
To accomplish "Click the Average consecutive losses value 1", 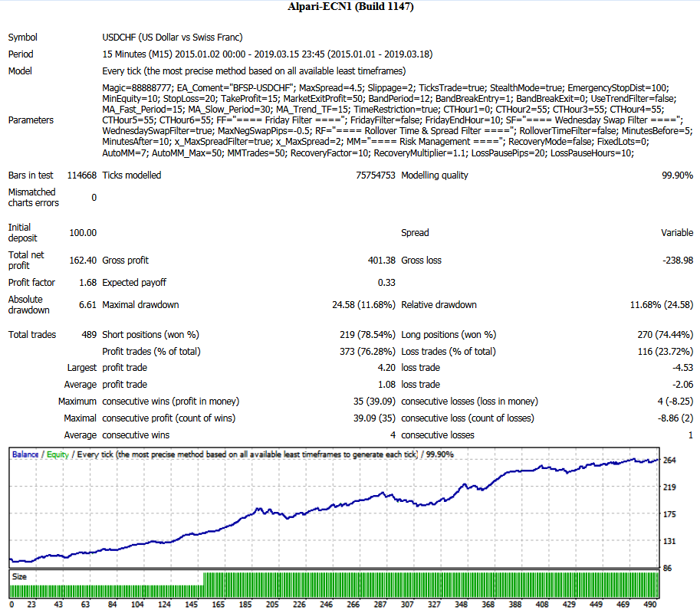I will click(691, 435).
